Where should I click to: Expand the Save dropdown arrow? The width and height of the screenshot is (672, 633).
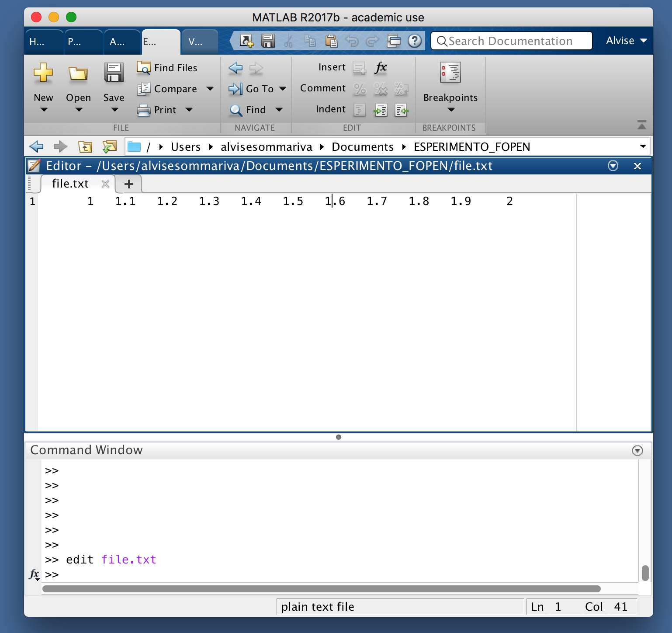click(114, 110)
